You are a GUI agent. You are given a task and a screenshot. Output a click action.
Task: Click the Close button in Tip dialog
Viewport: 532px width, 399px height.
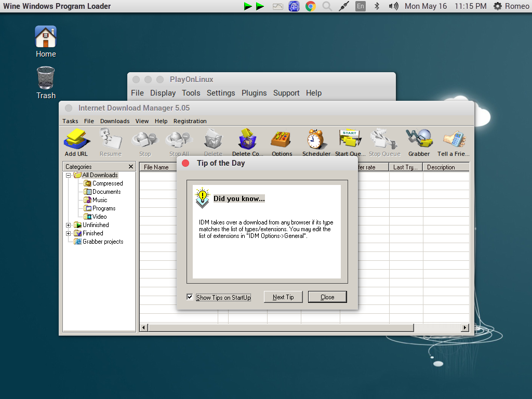point(327,297)
